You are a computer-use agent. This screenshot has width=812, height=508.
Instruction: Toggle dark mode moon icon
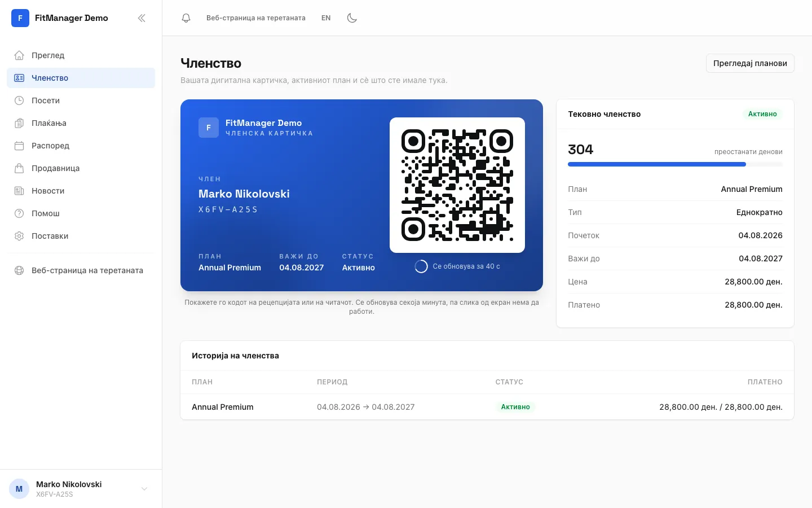[x=352, y=18]
